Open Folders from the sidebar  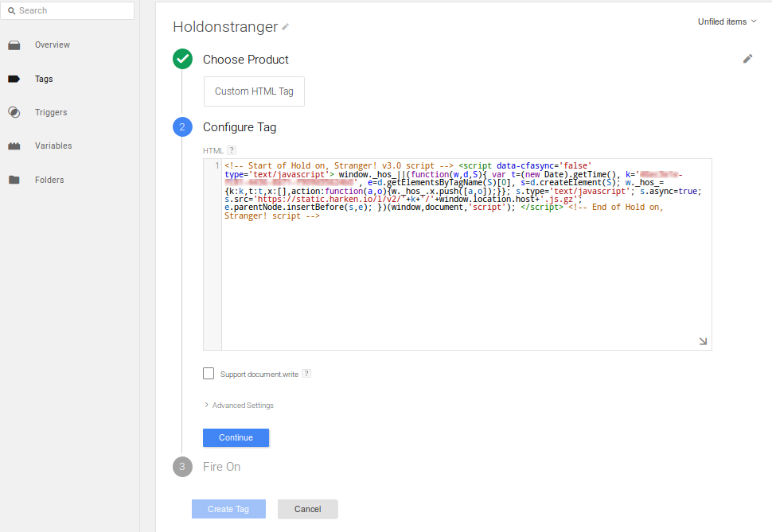(x=49, y=180)
